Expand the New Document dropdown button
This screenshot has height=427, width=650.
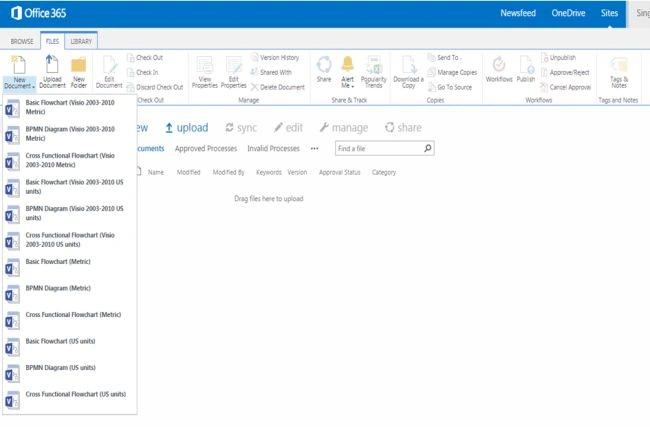pos(19,83)
